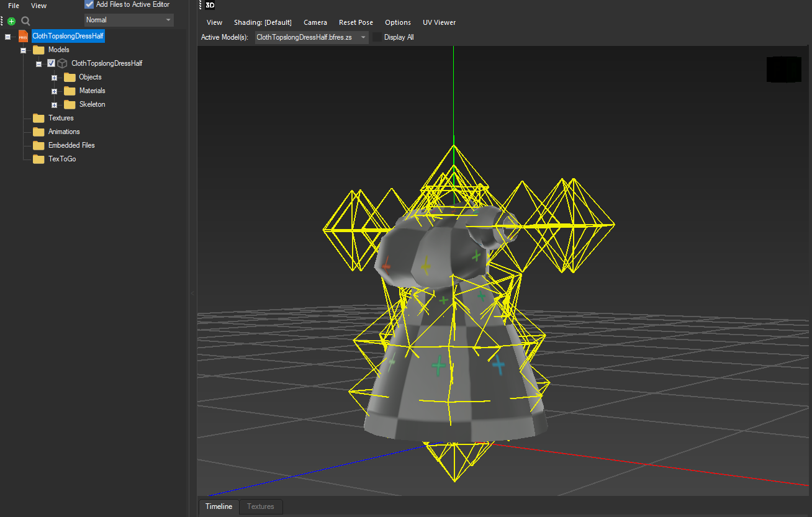Click the TexToGo folder icon
Image resolution: width=812 pixels, height=517 pixels.
click(38, 159)
